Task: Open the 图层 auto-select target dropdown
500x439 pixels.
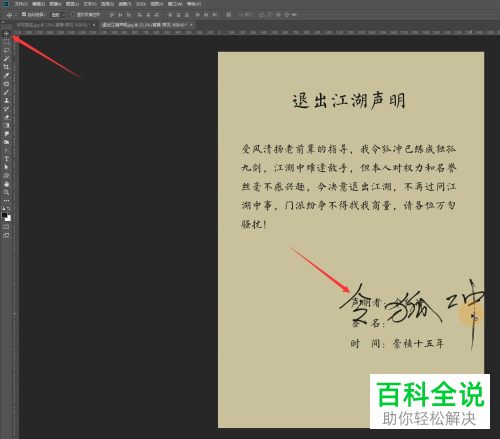Action: (58, 15)
